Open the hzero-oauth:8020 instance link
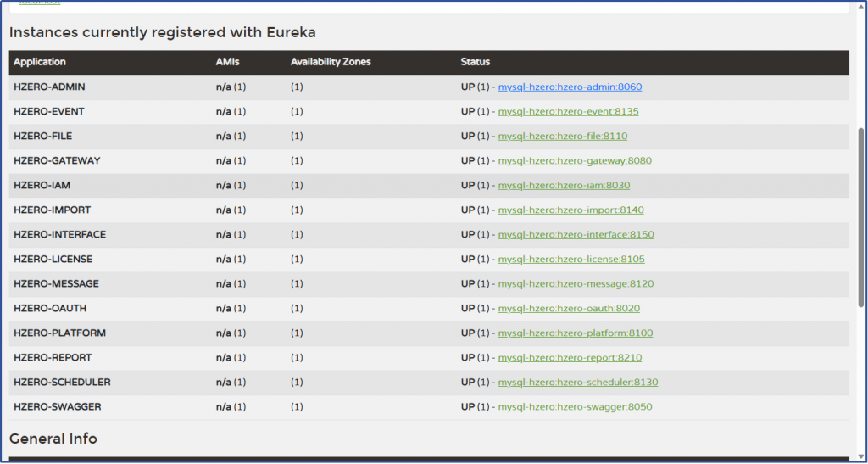 pos(569,308)
